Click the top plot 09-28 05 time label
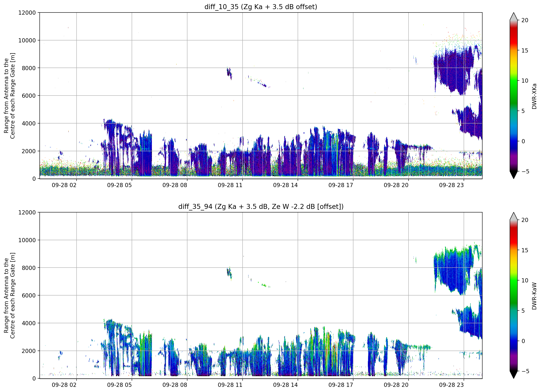The image size is (541, 392). pyautogui.click(x=120, y=185)
